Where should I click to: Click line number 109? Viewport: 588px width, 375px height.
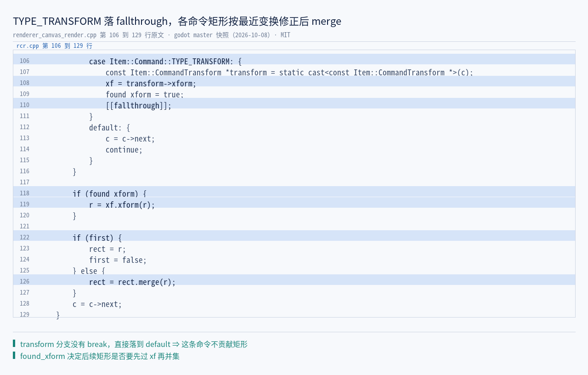point(24,94)
